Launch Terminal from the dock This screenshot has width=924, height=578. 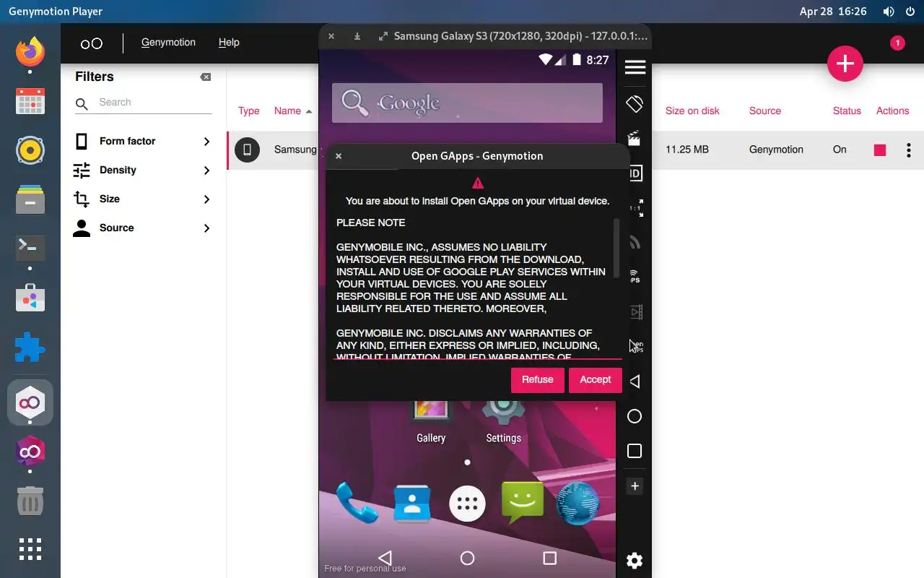[x=30, y=249]
